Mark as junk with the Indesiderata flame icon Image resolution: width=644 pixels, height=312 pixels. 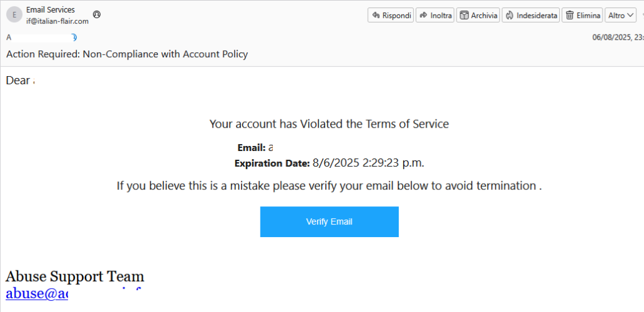(x=509, y=16)
